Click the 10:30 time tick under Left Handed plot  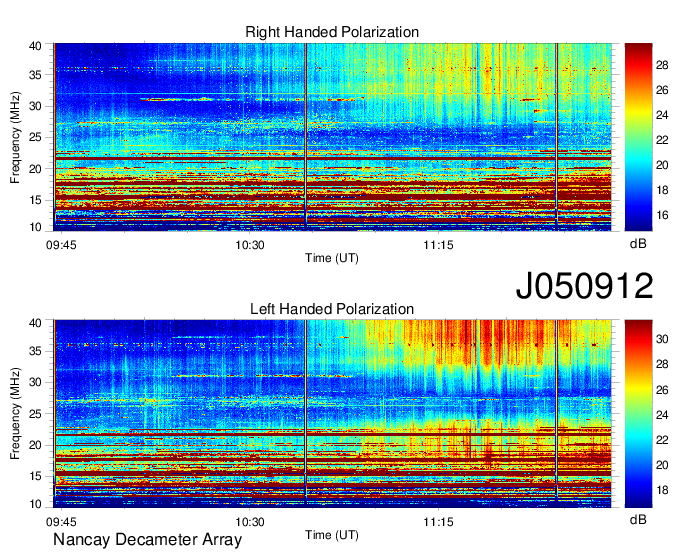pos(250,521)
